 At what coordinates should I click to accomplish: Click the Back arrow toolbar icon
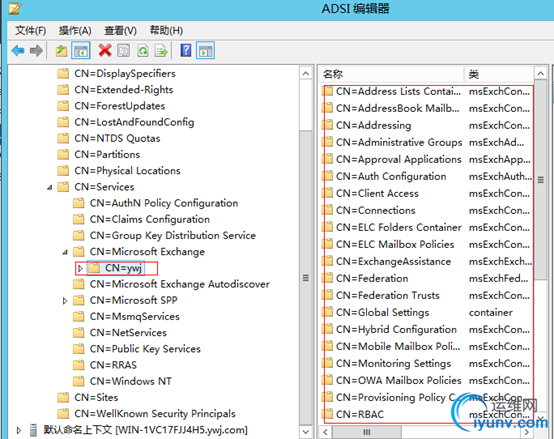tap(18, 51)
